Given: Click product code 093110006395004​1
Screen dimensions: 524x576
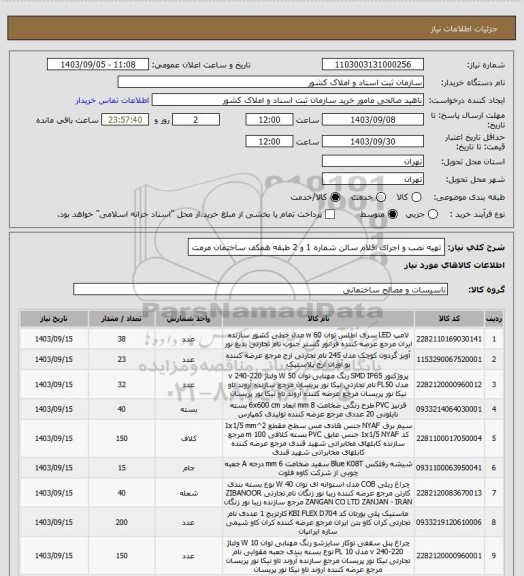Looking at the screenshot, I should pyautogui.click(x=449, y=468).
